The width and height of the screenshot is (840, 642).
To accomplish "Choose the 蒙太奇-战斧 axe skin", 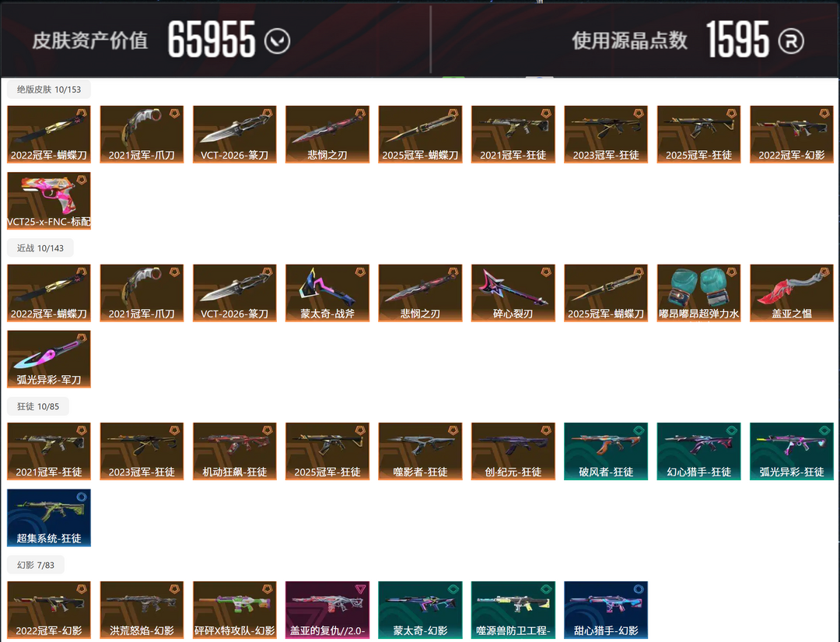I will (x=327, y=293).
